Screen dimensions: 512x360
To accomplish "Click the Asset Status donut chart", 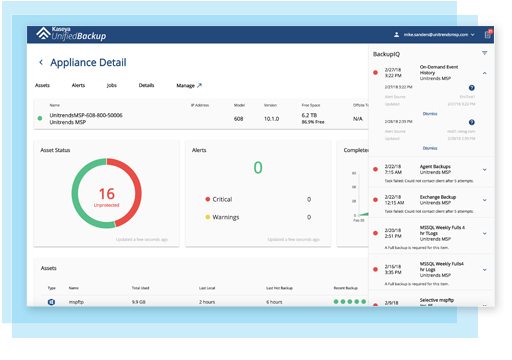I will click(107, 193).
